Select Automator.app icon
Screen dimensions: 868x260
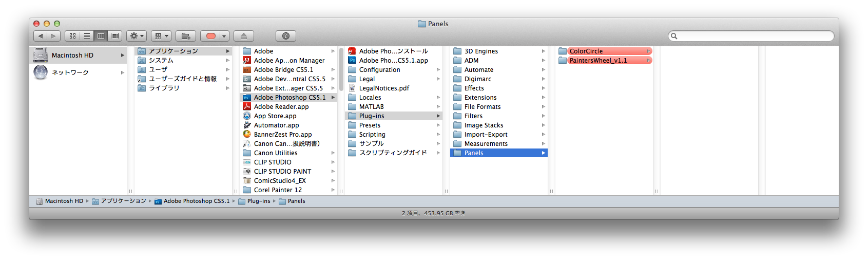point(247,125)
